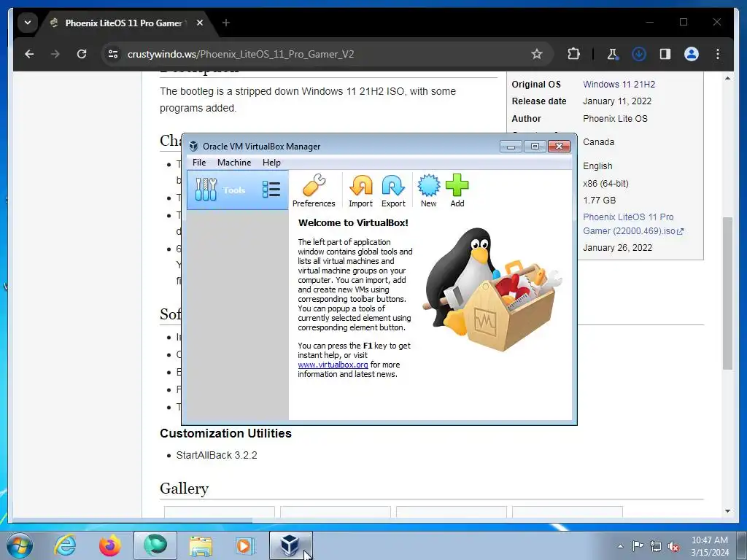The image size is (747, 560).
Task: Open Windows Media Player on taskbar
Action: (245, 545)
